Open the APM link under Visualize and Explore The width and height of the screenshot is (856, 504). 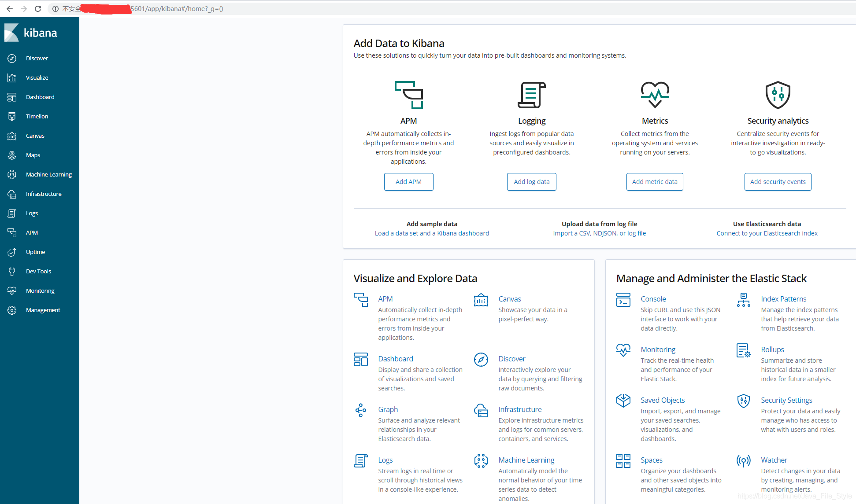[385, 299]
